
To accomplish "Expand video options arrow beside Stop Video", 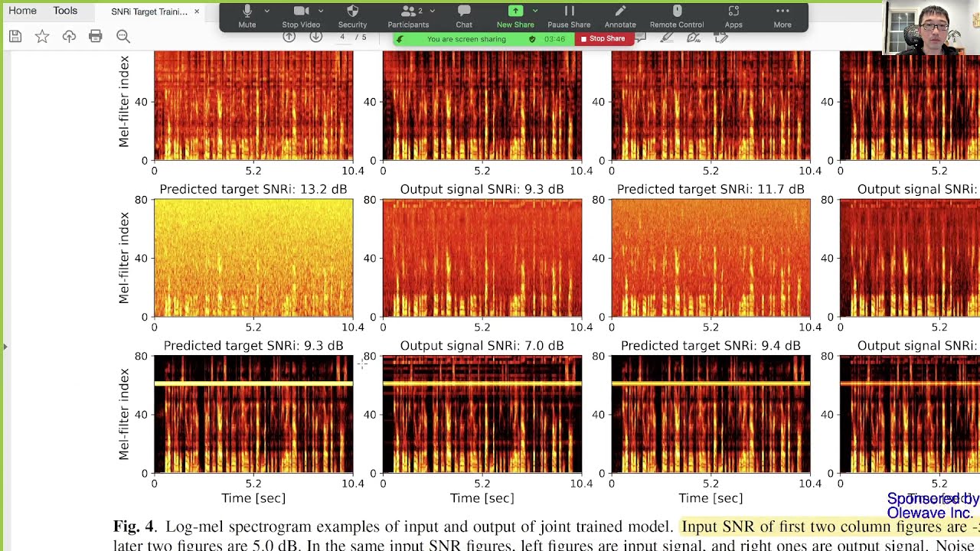I will (x=320, y=11).
